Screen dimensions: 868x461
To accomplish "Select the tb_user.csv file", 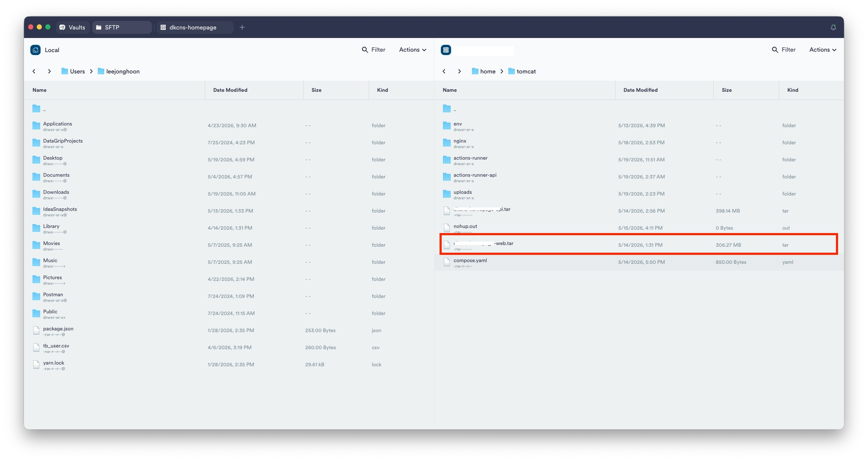I will (229, 347).
